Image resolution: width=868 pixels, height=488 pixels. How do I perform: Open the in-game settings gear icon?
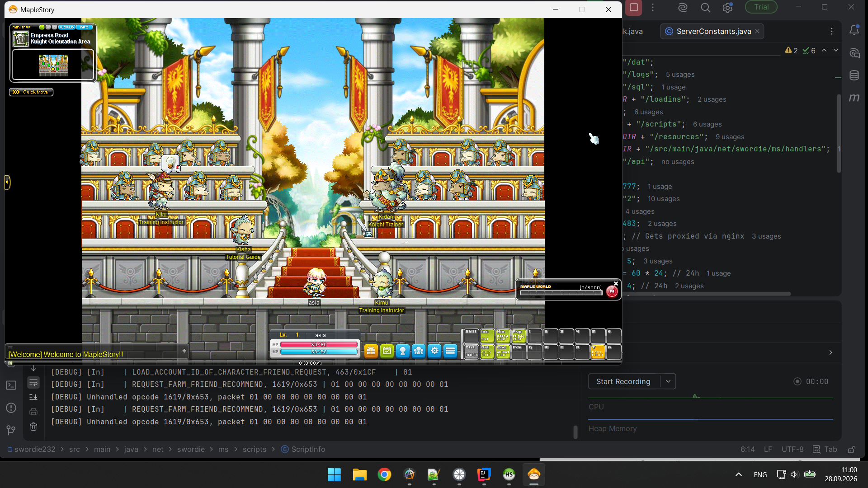coord(434,351)
